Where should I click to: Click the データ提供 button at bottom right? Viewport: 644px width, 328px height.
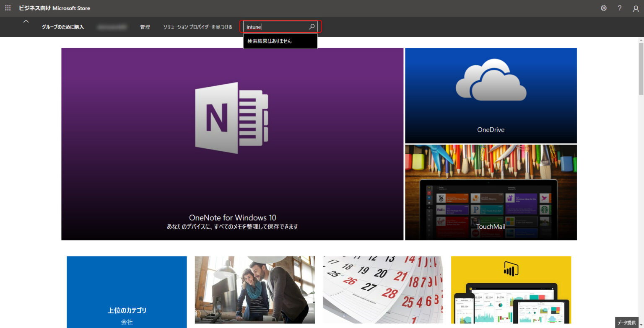coord(627,323)
